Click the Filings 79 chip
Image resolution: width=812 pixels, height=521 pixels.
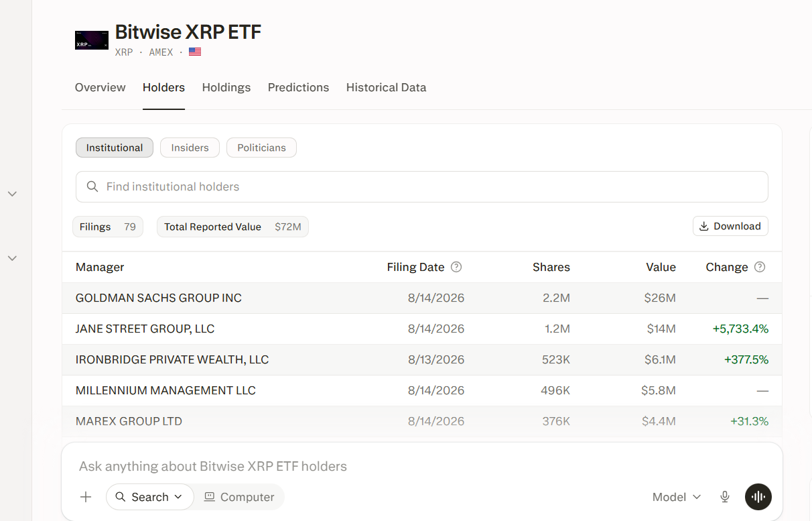point(108,227)
